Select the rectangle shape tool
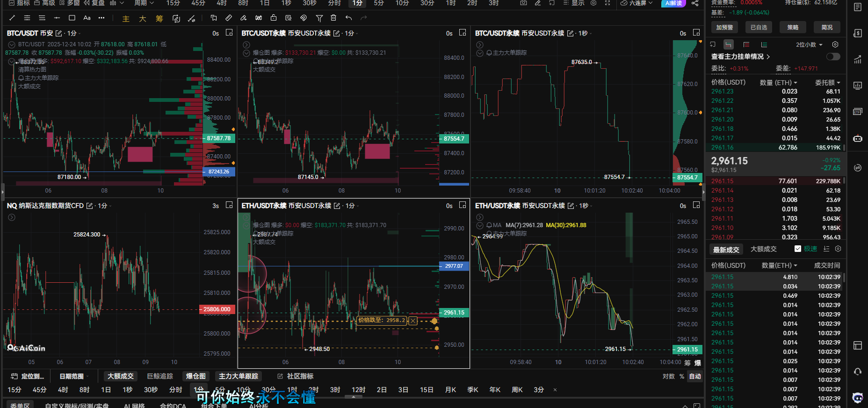868x408 pixels. 72,18
